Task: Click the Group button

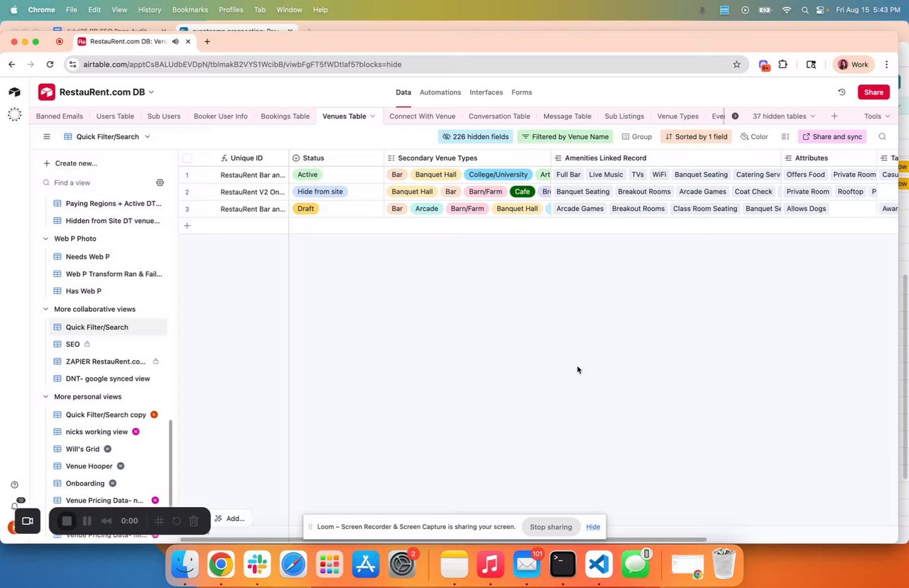Action: click(x=637, y=136)
